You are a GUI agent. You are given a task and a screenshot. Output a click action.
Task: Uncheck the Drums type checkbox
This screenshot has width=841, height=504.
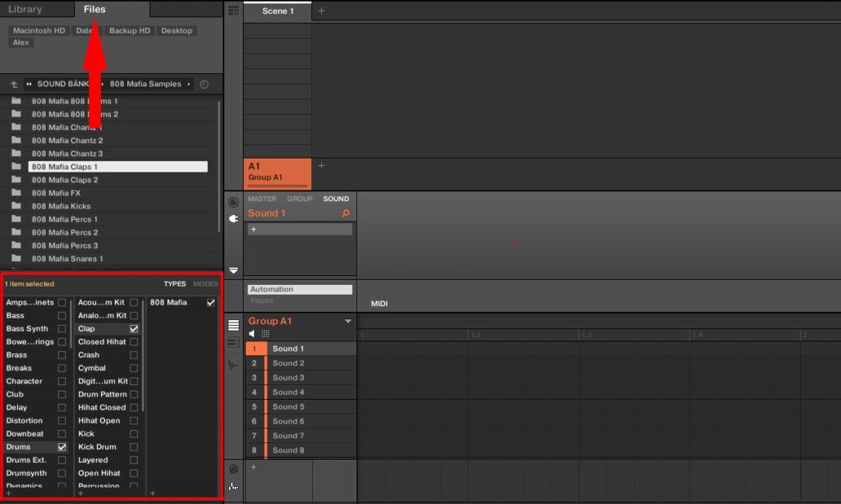(62, 447)
